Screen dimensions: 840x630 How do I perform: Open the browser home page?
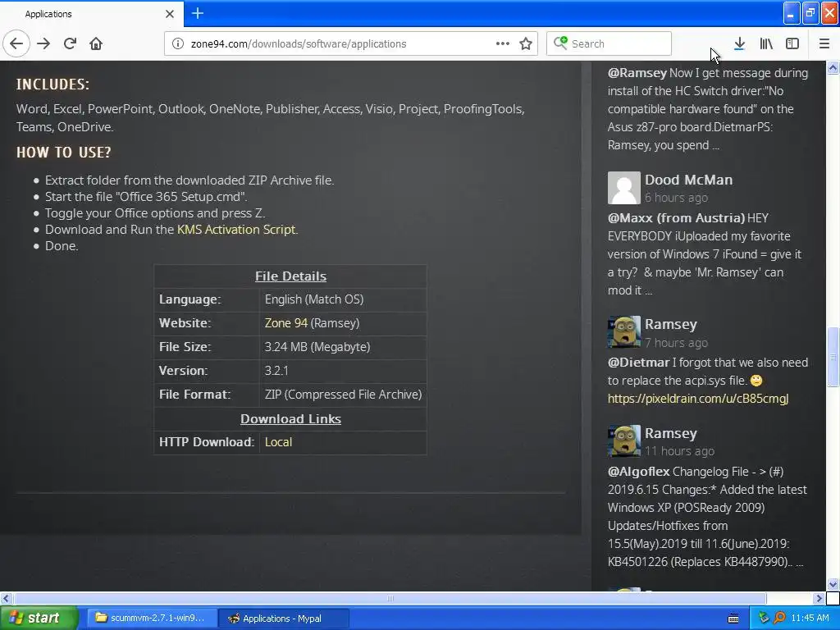96,43
